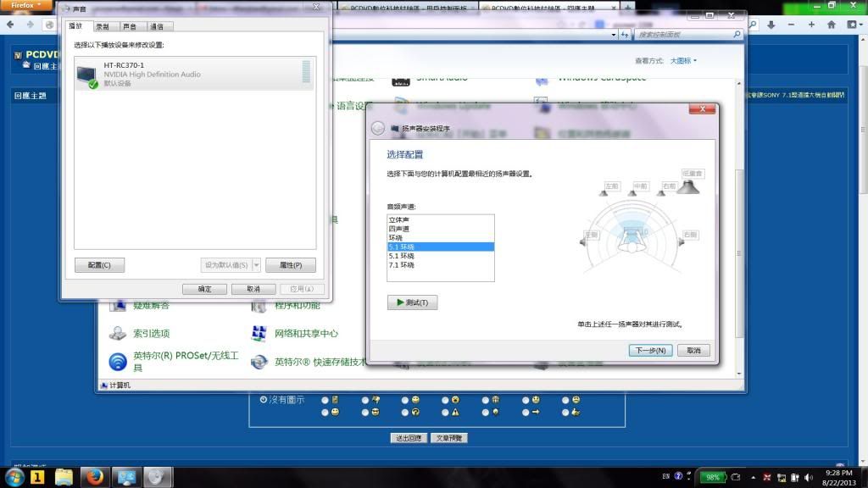Screen dimensions: 868x488
Task: Select the arrow emoticon radio button
Action: tap(526, 412)
